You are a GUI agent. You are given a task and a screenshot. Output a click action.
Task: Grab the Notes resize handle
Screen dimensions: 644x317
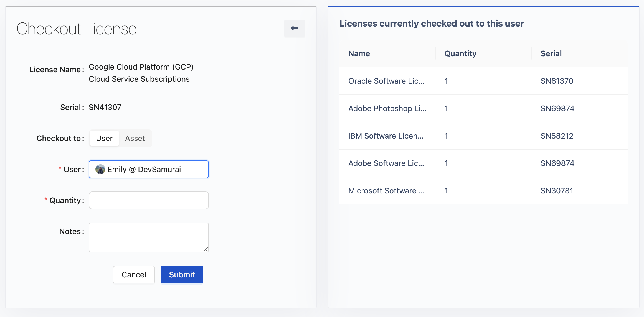206,249
